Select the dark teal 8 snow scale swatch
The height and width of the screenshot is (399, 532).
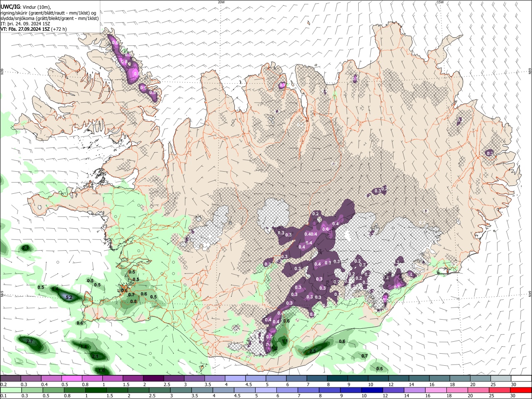pos(337,378)
